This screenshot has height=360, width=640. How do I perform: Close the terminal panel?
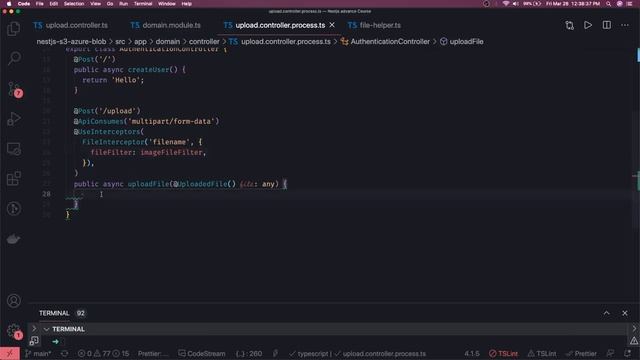point(624,313)
